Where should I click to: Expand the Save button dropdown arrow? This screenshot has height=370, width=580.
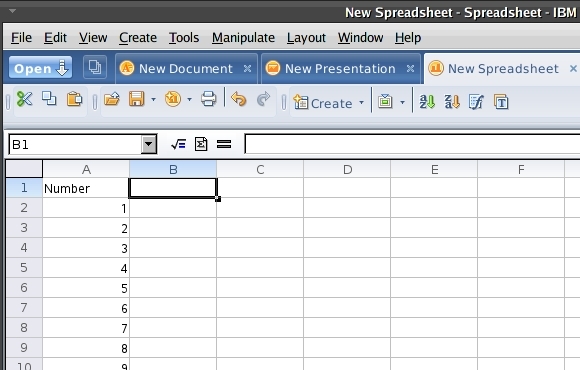point(153,100)
